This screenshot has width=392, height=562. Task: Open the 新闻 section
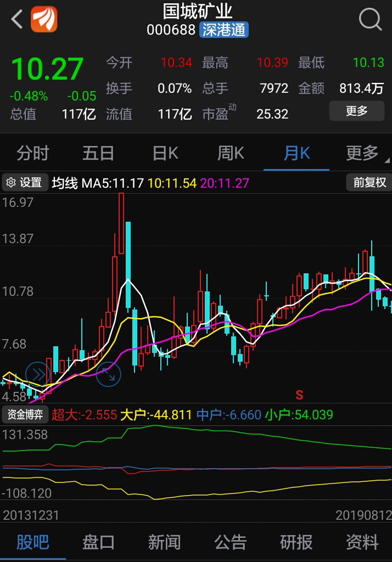pyautogui.click(x=164, y=542)
